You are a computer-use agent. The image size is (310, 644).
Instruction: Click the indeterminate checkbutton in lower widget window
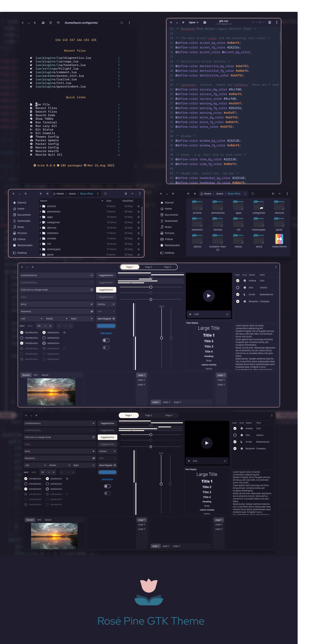click(26, 489)
